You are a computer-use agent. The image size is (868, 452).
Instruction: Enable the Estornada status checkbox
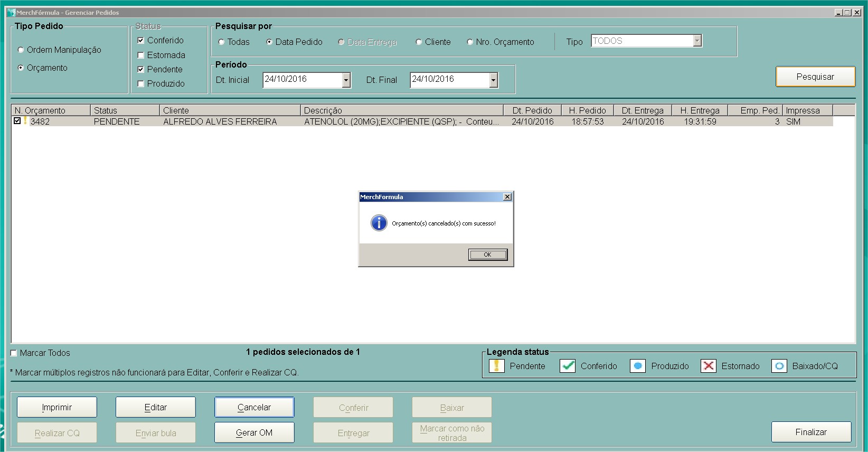pyautogui.click(x=140, y=55)
